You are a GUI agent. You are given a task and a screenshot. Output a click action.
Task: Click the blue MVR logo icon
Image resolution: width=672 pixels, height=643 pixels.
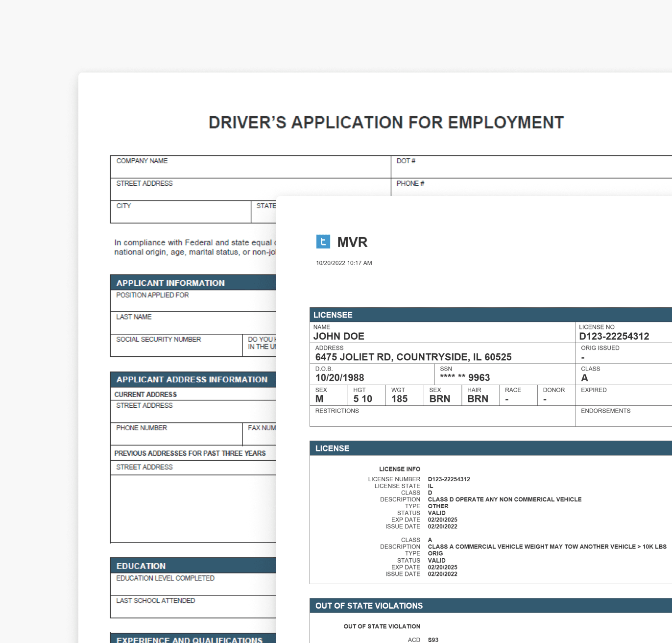[x=323, y=242]
